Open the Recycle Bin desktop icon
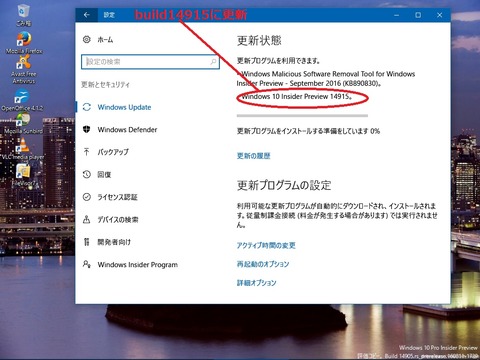This screenshot has height=360, width=480. tap(23, 15)
